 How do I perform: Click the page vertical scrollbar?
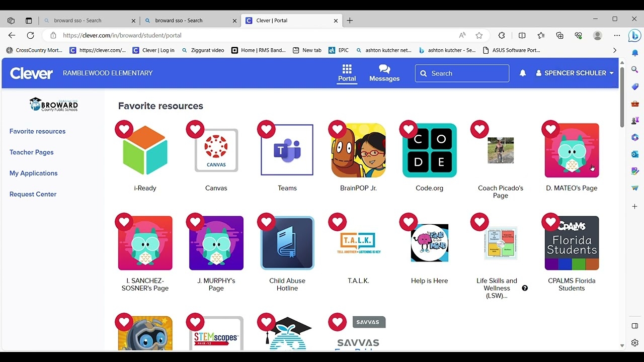click(x=622, y=96)
